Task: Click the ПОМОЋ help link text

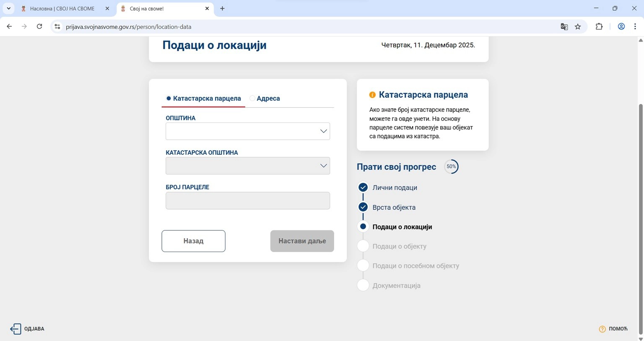Action: (x=618, y=329)
